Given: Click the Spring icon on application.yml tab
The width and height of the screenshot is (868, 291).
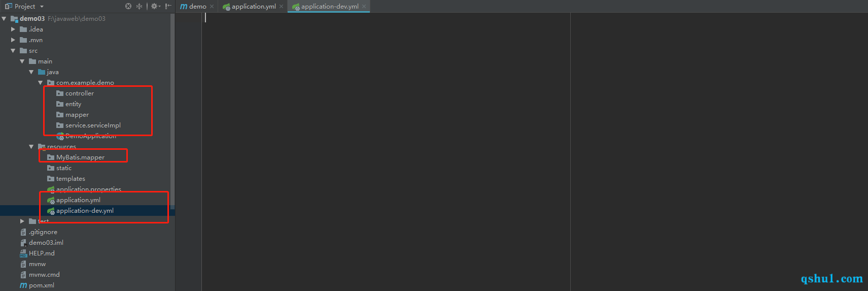Looking at the screenshot, I should 226,7.
